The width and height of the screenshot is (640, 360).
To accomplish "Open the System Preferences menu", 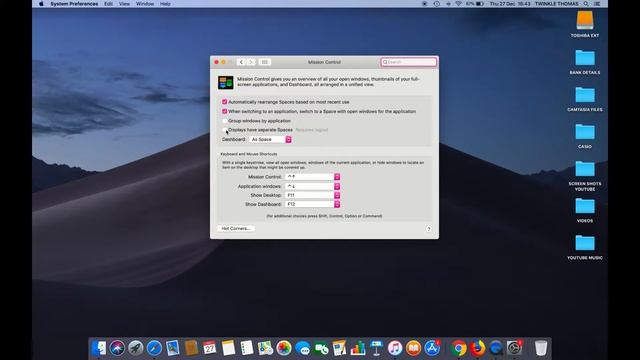I will [x=74, y=4].
